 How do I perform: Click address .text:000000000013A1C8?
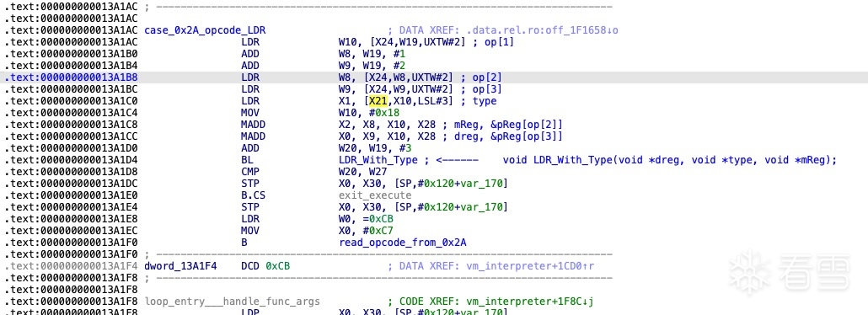coord(71,125)
